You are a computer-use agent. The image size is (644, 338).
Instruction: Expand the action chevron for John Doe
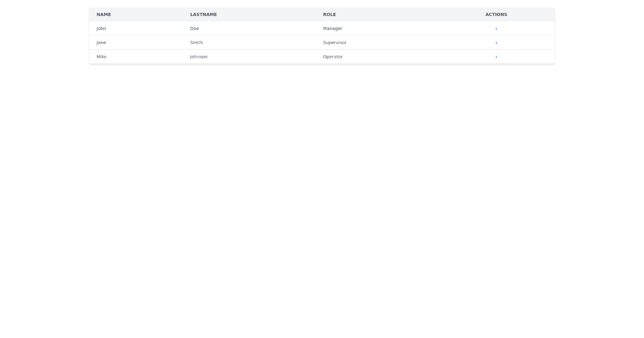(496, 28)
